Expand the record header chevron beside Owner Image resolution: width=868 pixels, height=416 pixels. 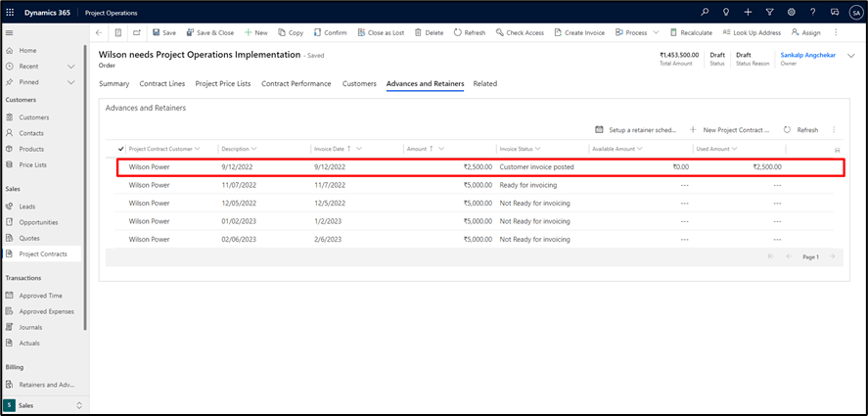click(850, 57)
